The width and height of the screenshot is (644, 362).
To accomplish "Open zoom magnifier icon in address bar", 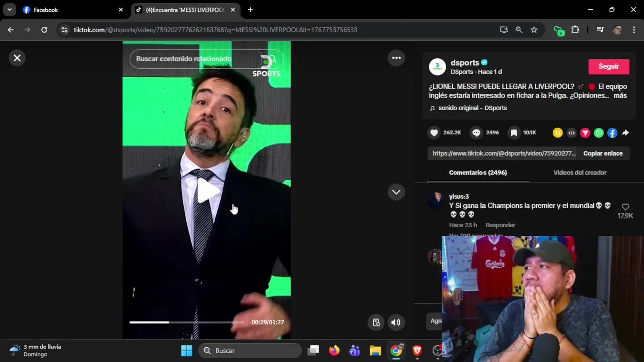I will pyautogui.click(x=519, y=30).
